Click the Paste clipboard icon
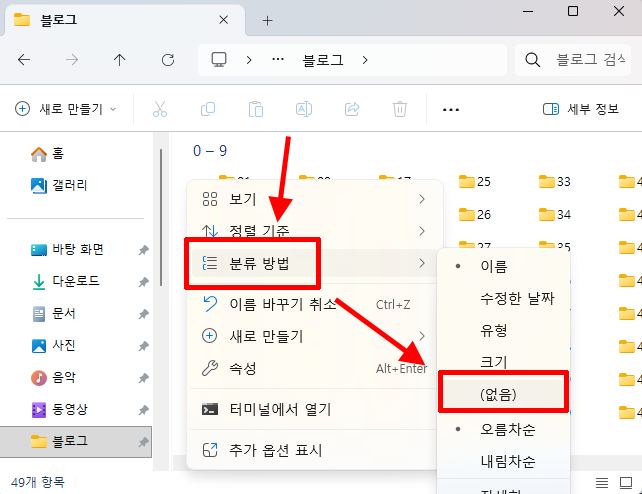 point(256,109)
